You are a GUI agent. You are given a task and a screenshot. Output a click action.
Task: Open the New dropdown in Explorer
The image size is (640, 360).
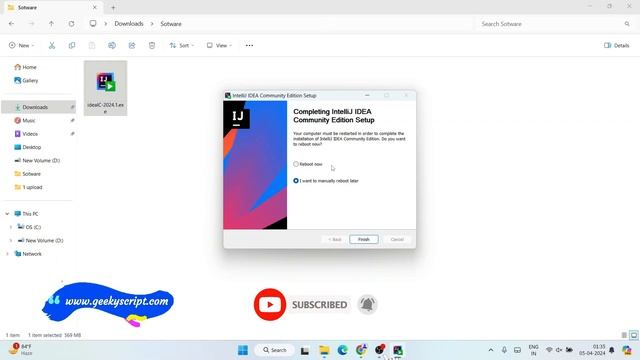pyautogui.click(x=22, y=45)
